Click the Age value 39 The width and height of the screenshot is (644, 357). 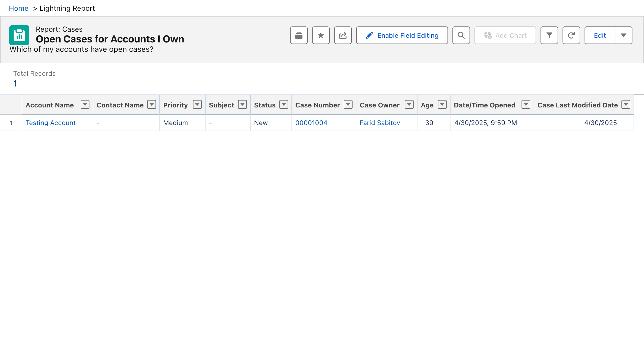pyautogui.click(x=429, y=123)
